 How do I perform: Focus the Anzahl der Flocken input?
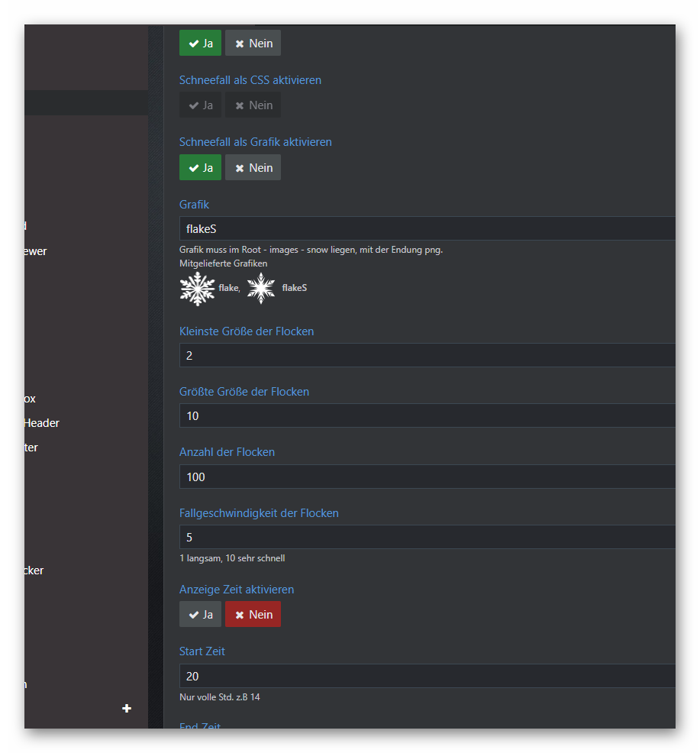coord(427,477)
